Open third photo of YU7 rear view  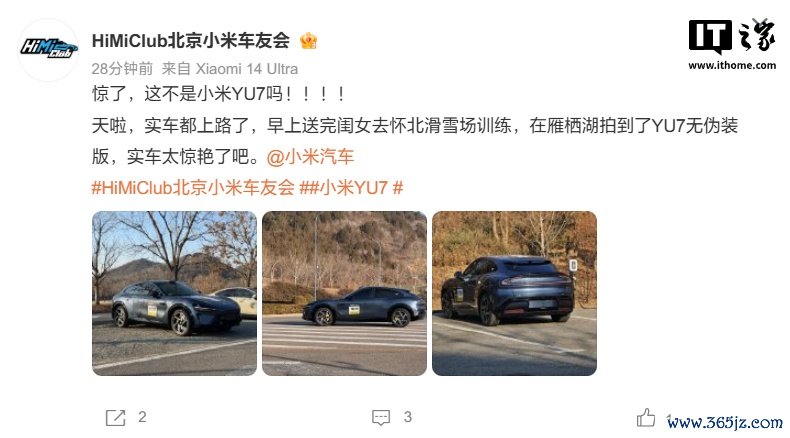click(514, 293)
